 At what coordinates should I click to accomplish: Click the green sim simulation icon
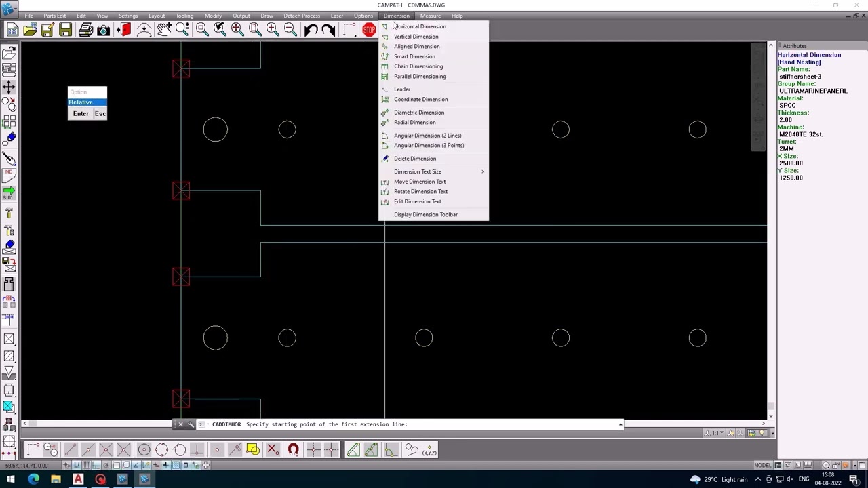point(9,192)
